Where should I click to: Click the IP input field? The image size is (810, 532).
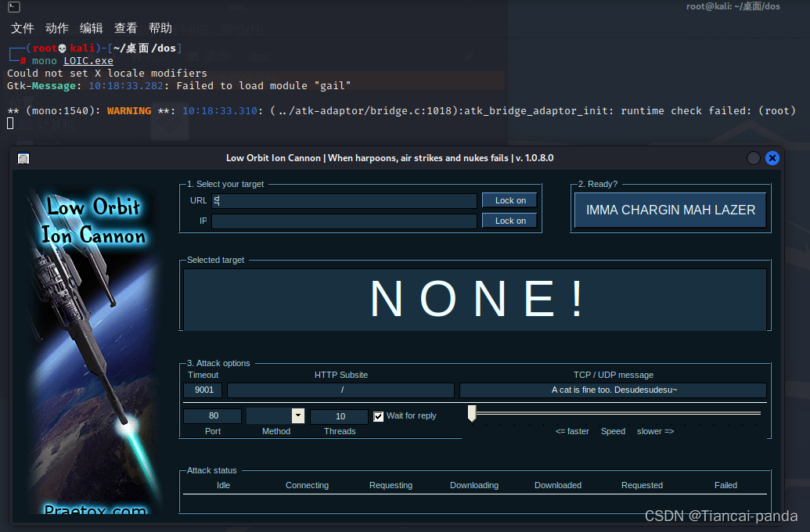click(x=344, y=221)
